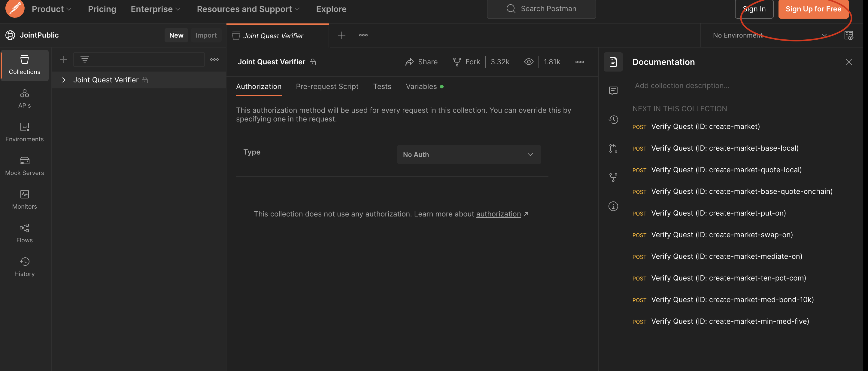The height and width of the screenshot is (371, 868).
Task: Open the APIs sidebar section
Action: (24, 99)
